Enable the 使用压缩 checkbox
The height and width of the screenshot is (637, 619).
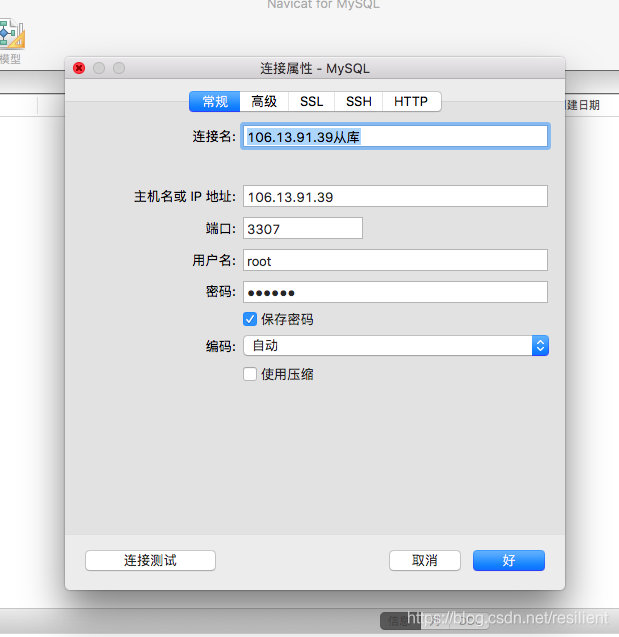[x=250, y=374]
